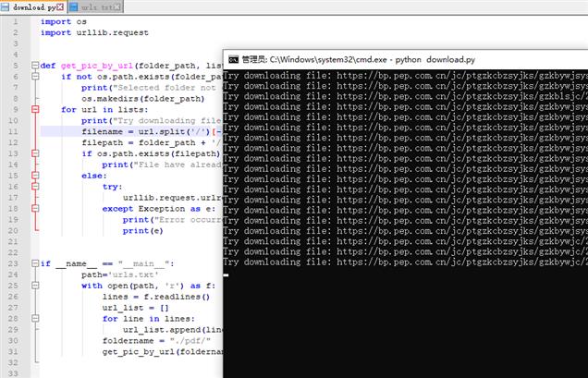
Task: Click line number 22 in the margin
Action: click(13, 252)
